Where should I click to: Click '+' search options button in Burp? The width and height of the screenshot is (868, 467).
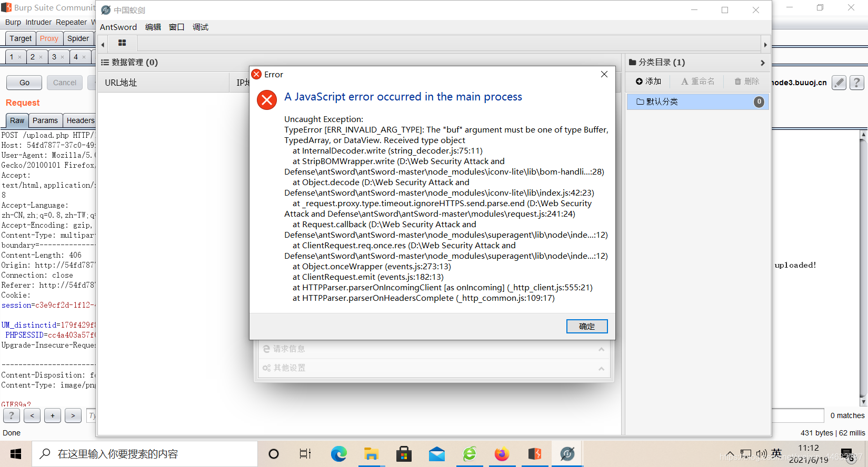pos(53,415)
